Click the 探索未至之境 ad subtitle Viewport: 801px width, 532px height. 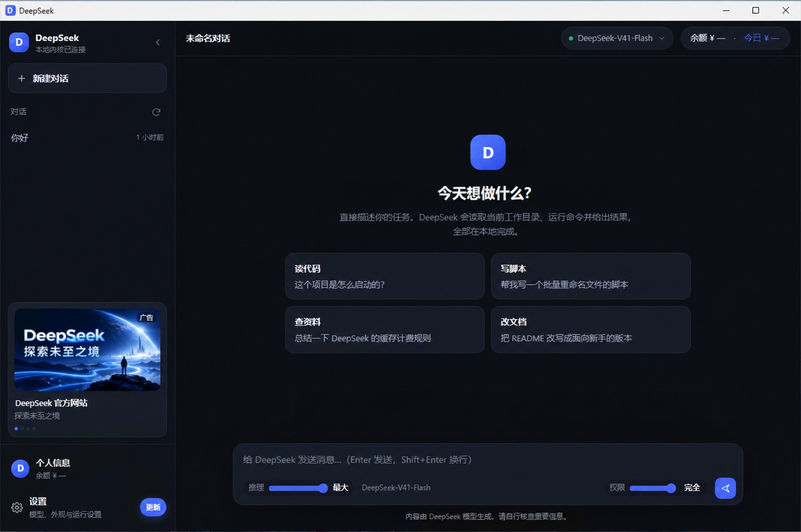37,415
